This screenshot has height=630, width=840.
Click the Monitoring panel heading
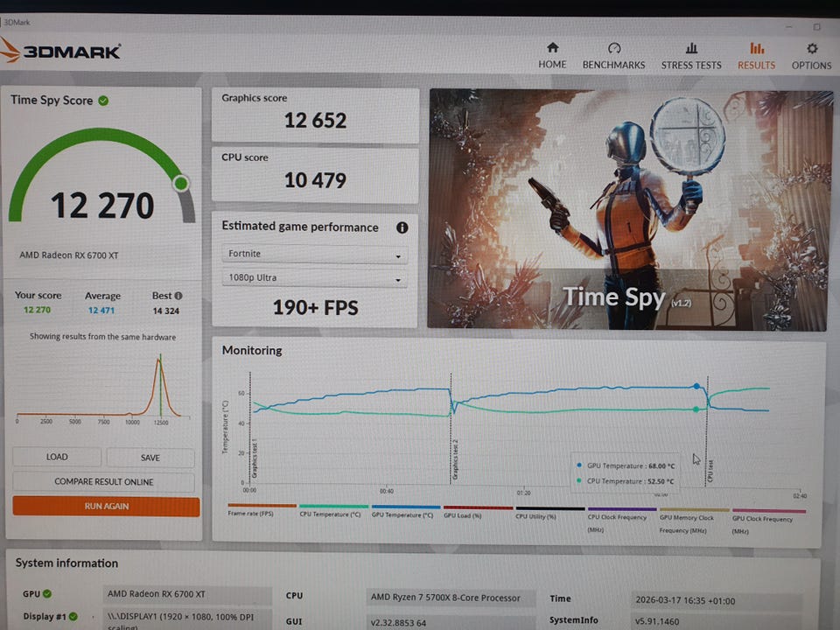(x=252, y=350)
